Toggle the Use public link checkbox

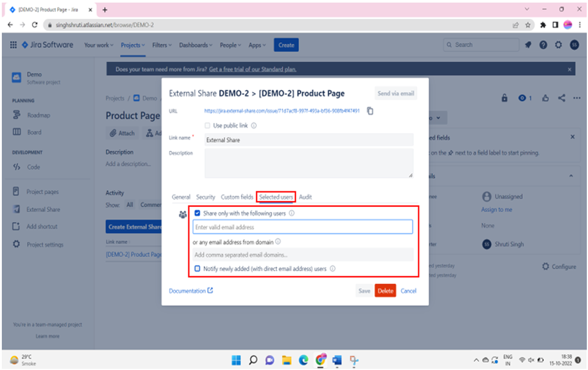tap(207, 125)
